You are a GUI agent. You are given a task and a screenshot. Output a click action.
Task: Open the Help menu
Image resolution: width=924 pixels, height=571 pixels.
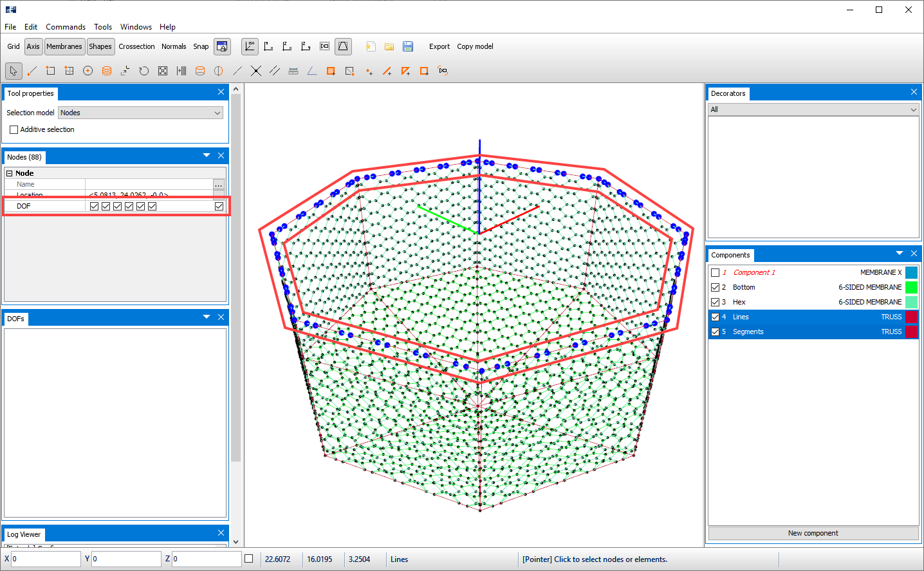point(167,27)
